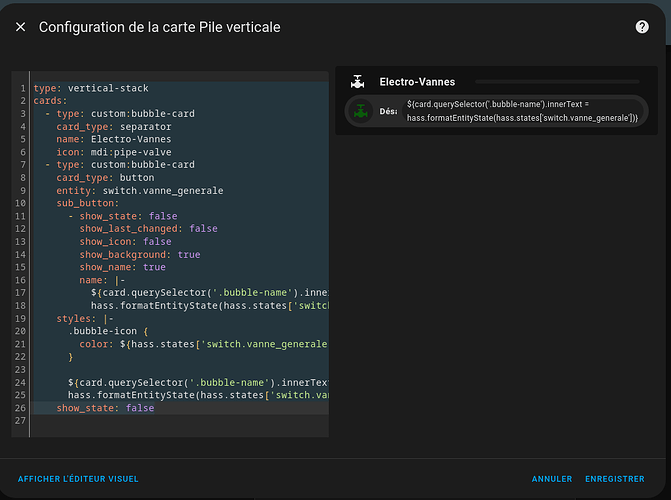Click the 'true' value of show_background
Image resolution: width=671 pixels, height=500 pixels.
click(x=189, y=255)
